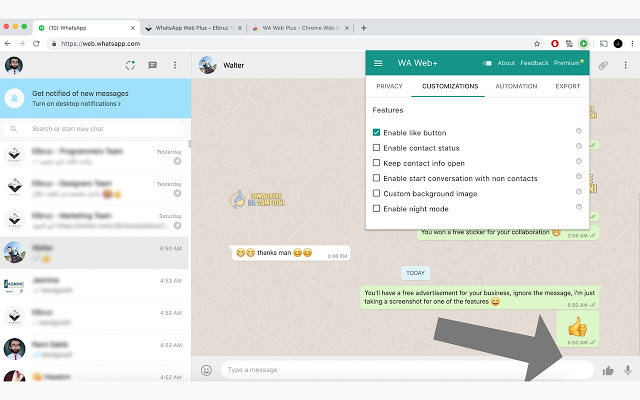Toggle the WA Web+ on/off switch

[487, 63]
